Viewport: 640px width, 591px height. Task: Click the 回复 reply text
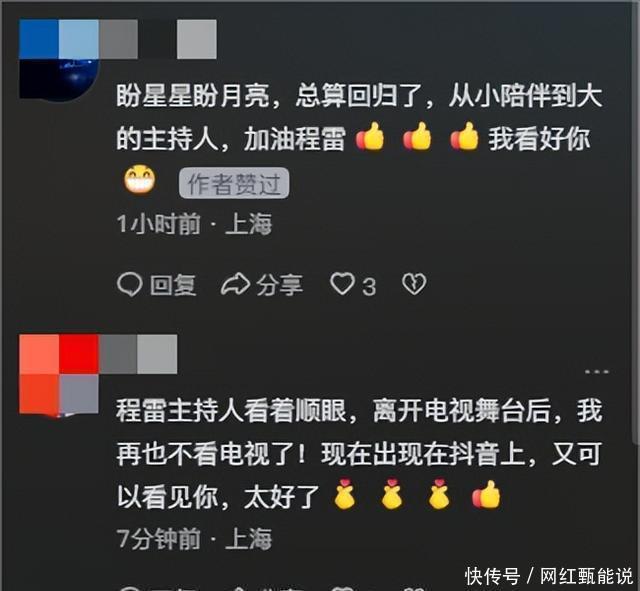point(173,284)
